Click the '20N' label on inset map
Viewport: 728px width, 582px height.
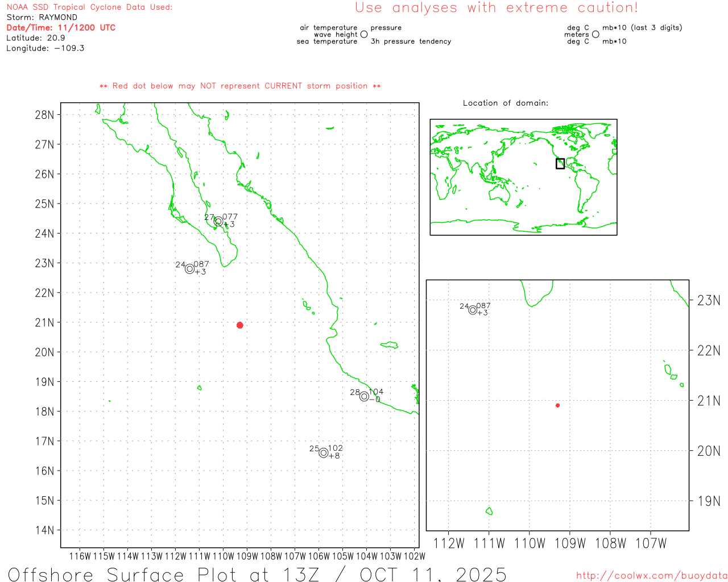tap(709, 451)
